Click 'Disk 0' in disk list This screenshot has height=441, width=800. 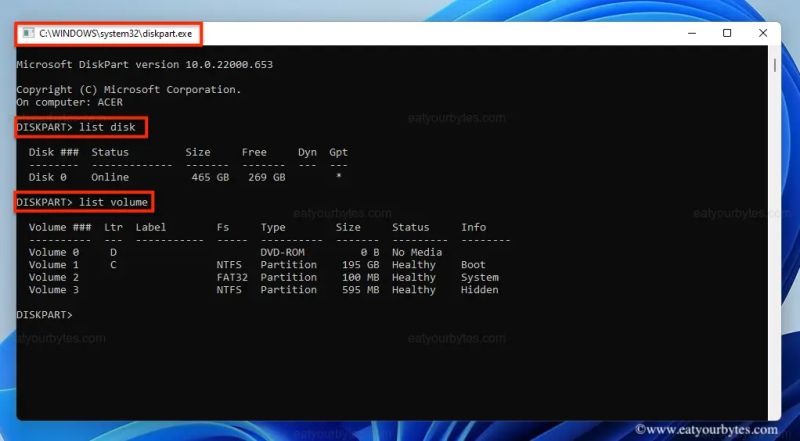[47, 177]
